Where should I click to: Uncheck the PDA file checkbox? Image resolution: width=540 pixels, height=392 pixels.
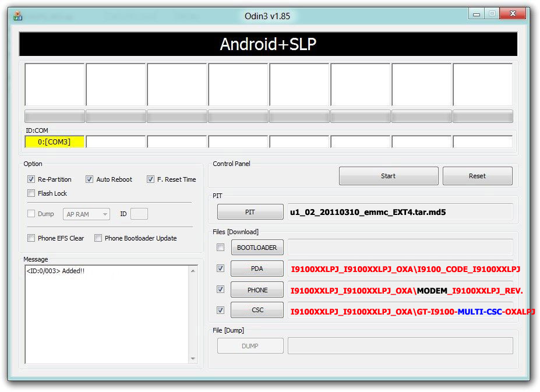[220, 269]
